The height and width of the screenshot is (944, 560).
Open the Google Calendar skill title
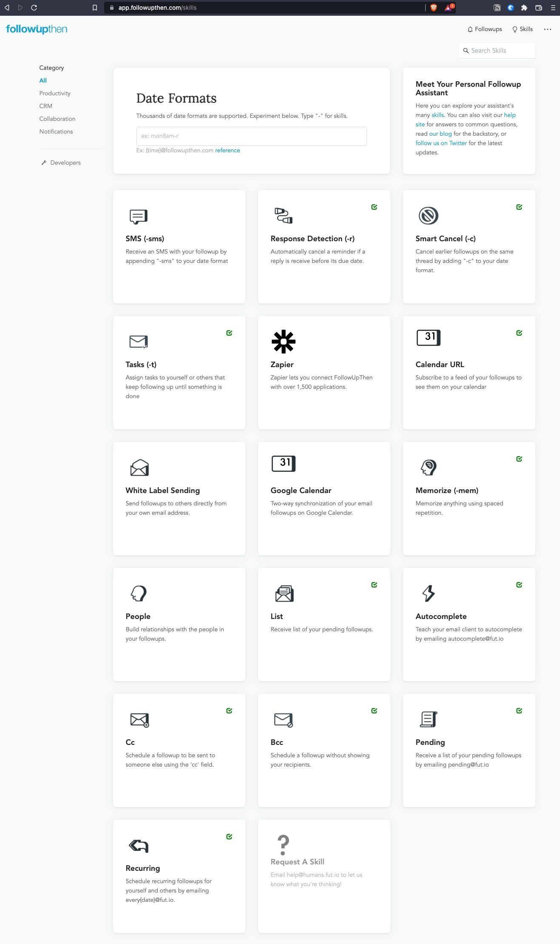[301, 491]
